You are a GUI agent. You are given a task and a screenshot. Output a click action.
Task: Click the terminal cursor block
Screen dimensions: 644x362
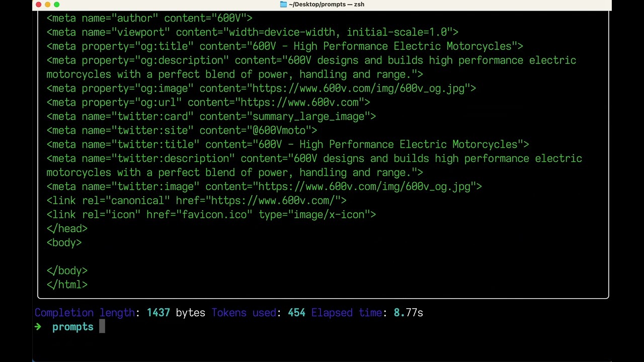coord(102,327)
